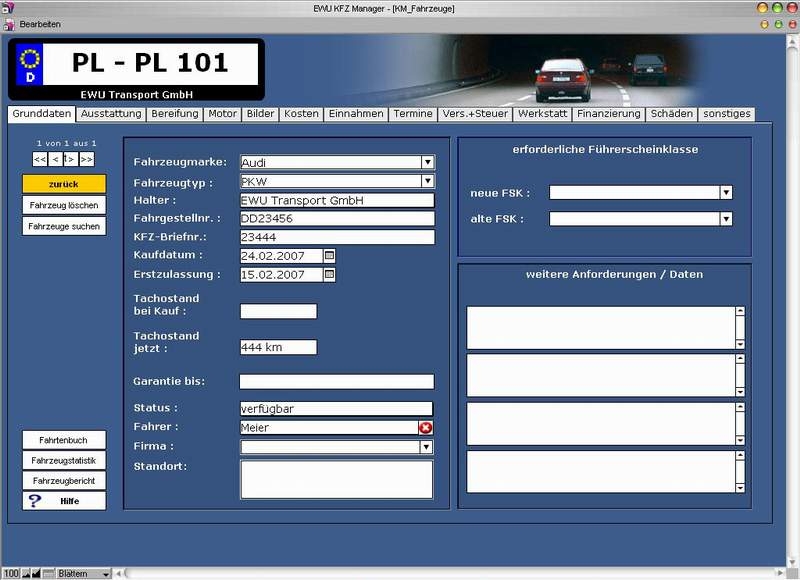Open the Erstzulassung calendar picker icon
Screen dimensions: 800x580
click(x=329, y=275)
